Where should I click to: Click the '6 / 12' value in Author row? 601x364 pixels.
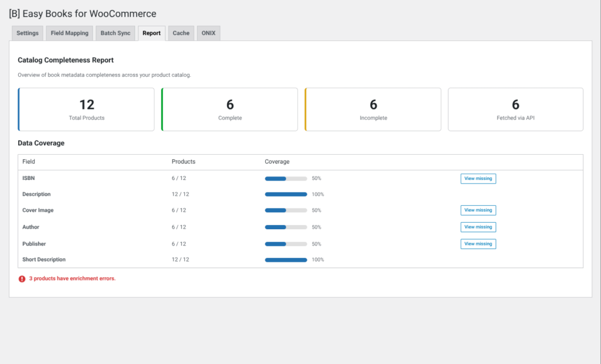[x=179, y=227]
